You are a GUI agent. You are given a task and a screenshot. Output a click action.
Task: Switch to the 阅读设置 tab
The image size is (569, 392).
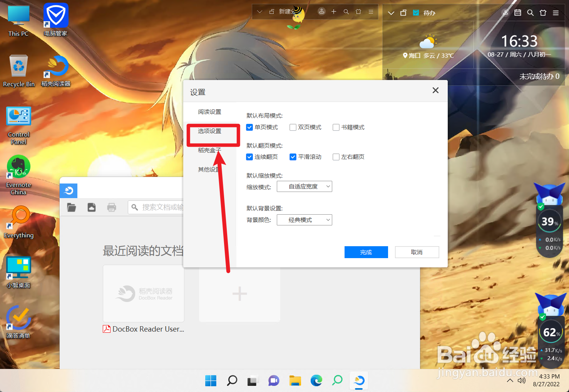(x=209, y=112)
